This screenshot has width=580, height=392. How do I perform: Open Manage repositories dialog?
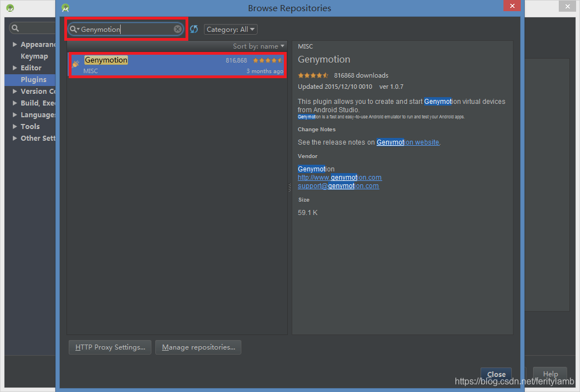(x=198, y=347)
